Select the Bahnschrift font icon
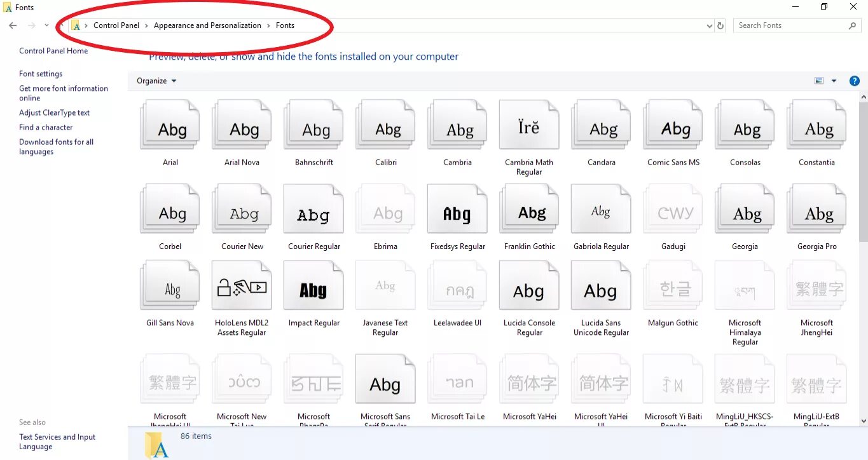 click(x=313, y=125)
